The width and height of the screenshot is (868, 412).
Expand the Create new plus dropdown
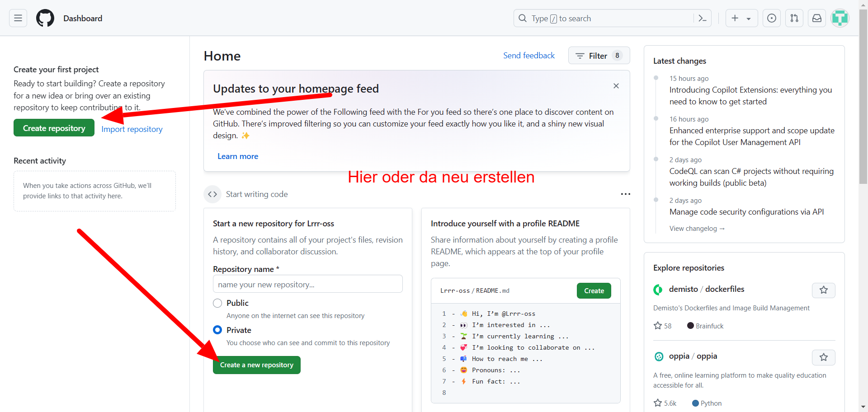[x=741, y=18]
